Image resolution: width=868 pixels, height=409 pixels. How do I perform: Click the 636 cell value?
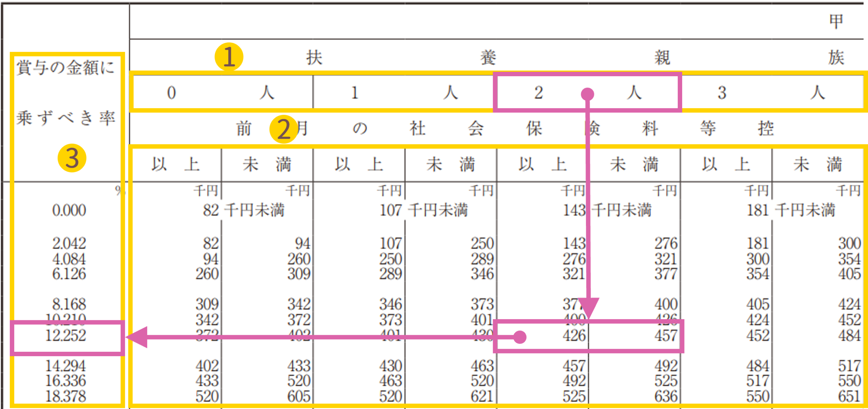[666, 396]
